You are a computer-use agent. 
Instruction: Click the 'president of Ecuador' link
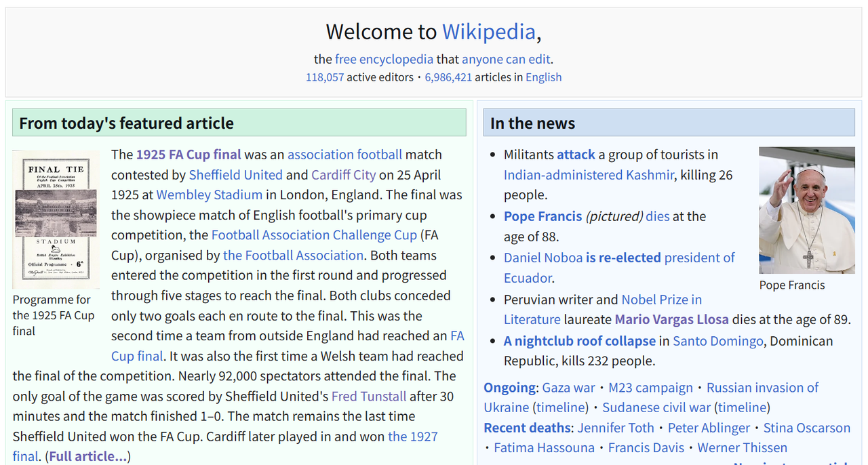click(x=699, y=258)
